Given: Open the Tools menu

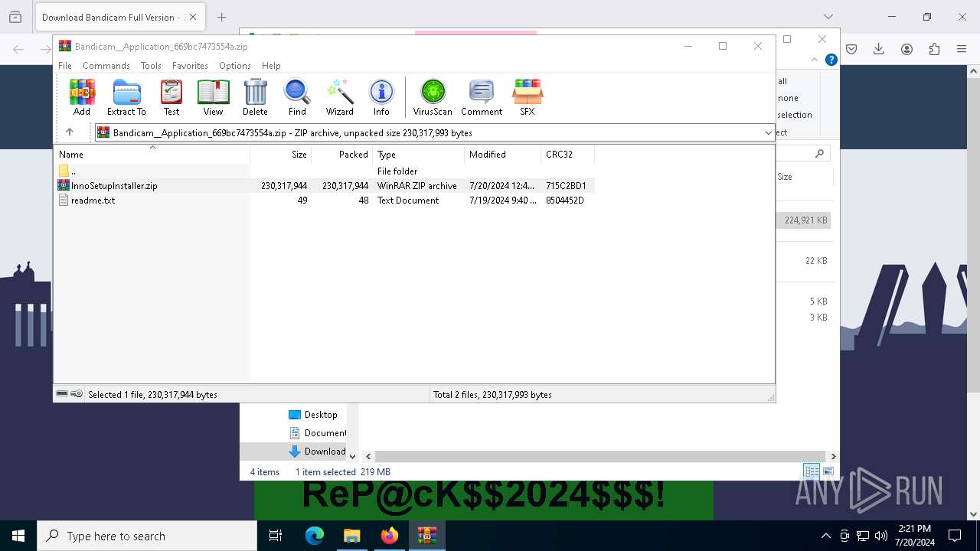Looking at the screenshot, I should coord(151,66).
